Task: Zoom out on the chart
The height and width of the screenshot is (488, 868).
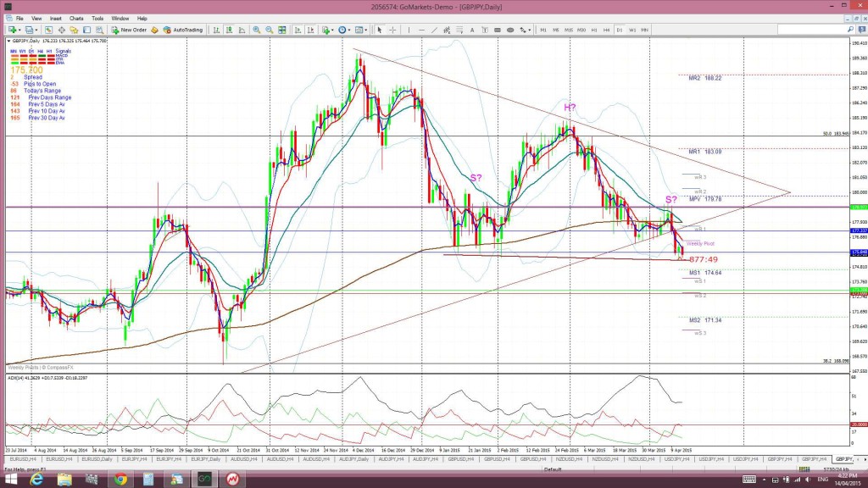Action: [x=270, y=30]
